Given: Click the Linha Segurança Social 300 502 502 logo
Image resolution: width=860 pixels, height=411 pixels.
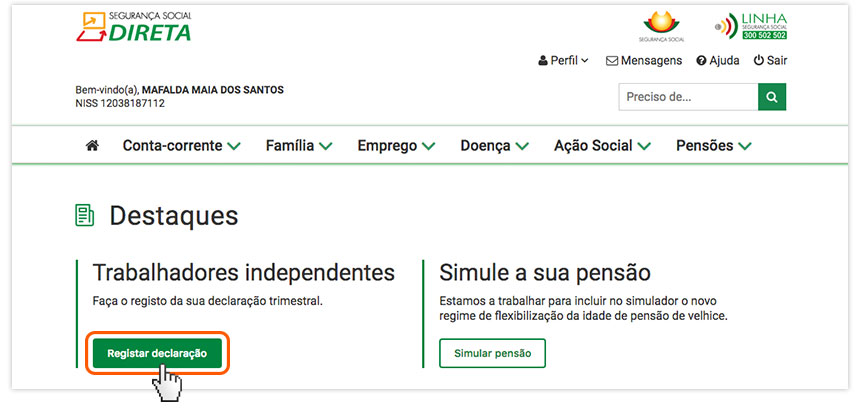Looking at the screenshot, I should click(751, 26).
